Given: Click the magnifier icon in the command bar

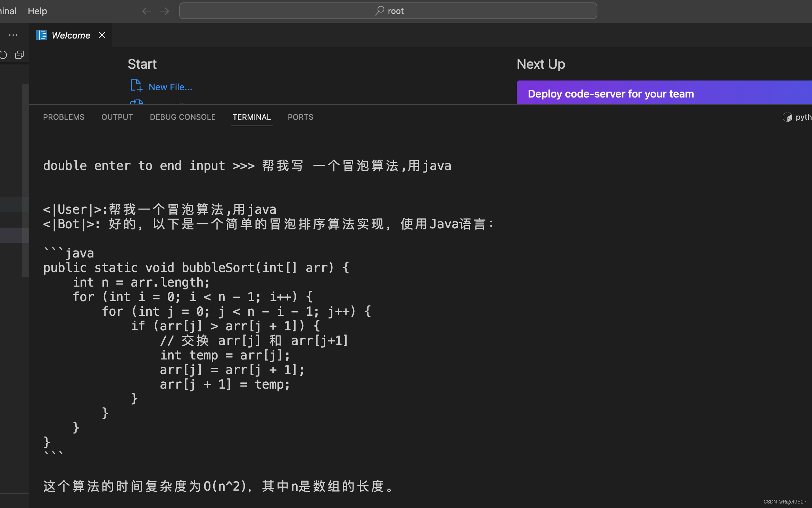Looking at the screenshot, I should 380,10.
